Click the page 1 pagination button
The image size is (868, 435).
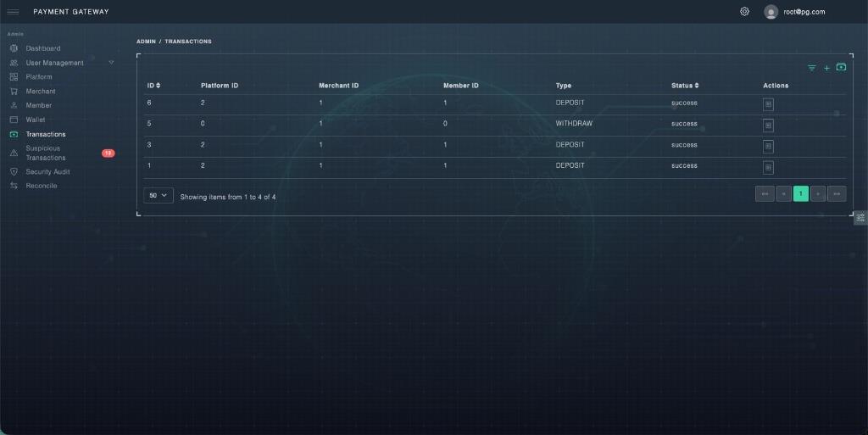pyautogui.click(x=800, y=194)
